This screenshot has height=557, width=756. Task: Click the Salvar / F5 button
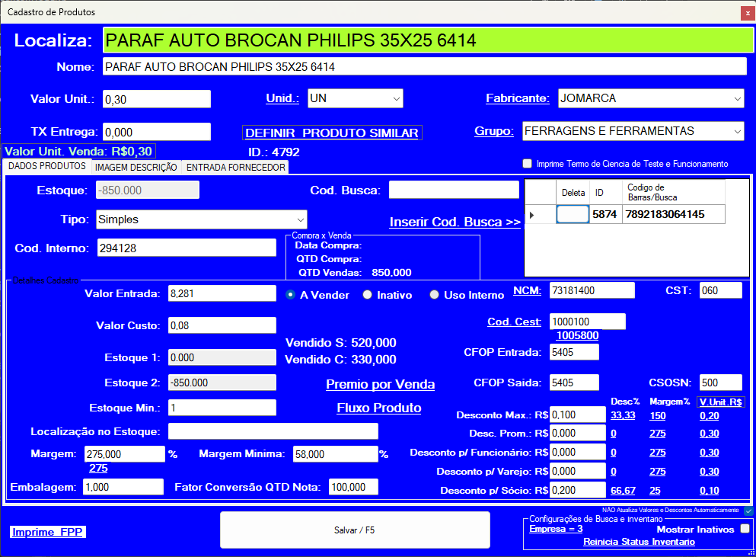click(x=355, y=530)
